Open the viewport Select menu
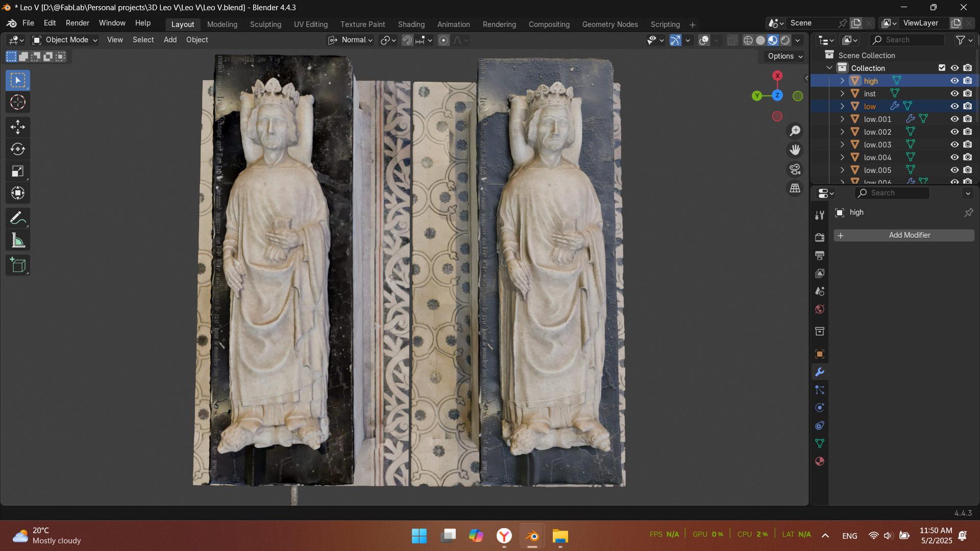980x551 pixels. 143,40
